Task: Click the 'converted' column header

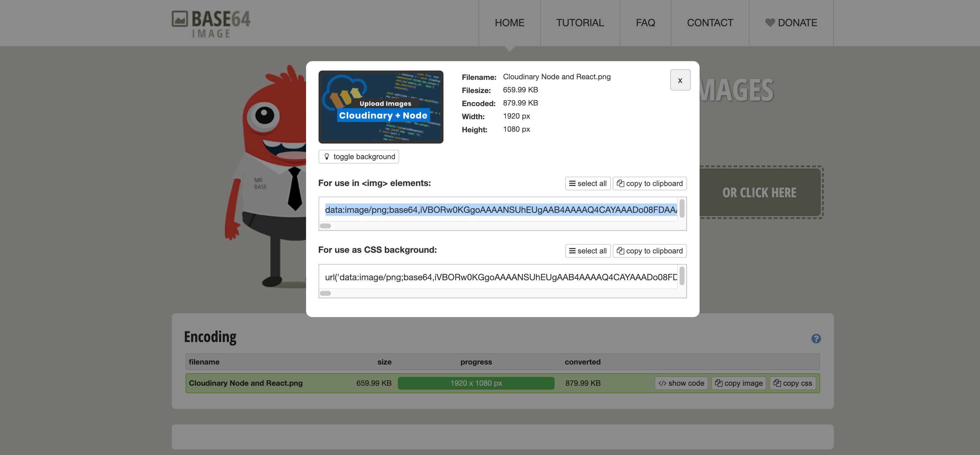Action: tap(582, 362)
